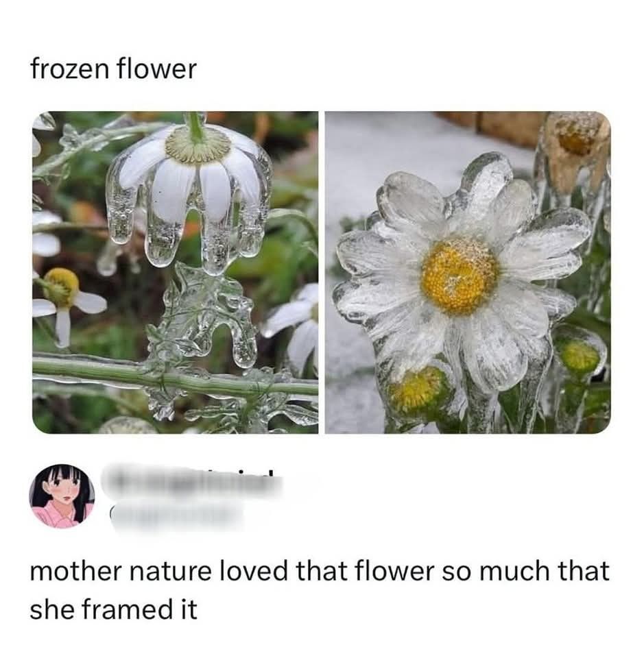Open the right photo of ice-covered daisy
644x658 pixels.
tap(467, 272)
